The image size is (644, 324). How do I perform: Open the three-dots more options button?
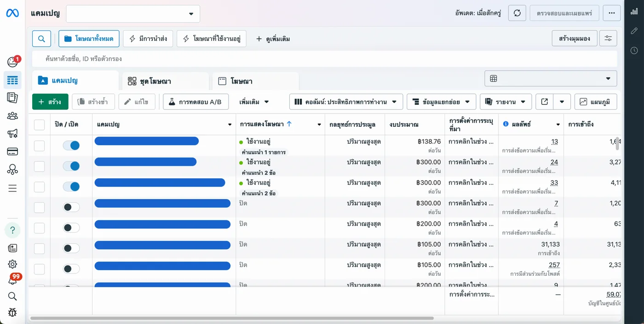point(612,13)
